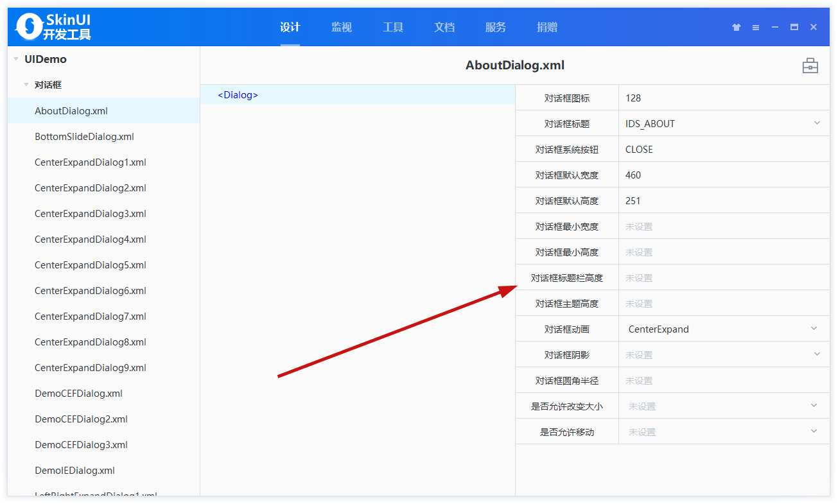Select CenterExpandDialog9.xml
Viewport: 838px width, 504px height.
tap(104, 367)
